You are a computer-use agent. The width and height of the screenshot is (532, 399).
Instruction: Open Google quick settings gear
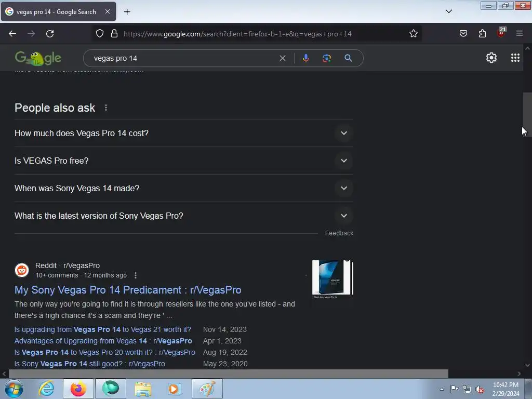pyautogui.click(x=491, y=58)
